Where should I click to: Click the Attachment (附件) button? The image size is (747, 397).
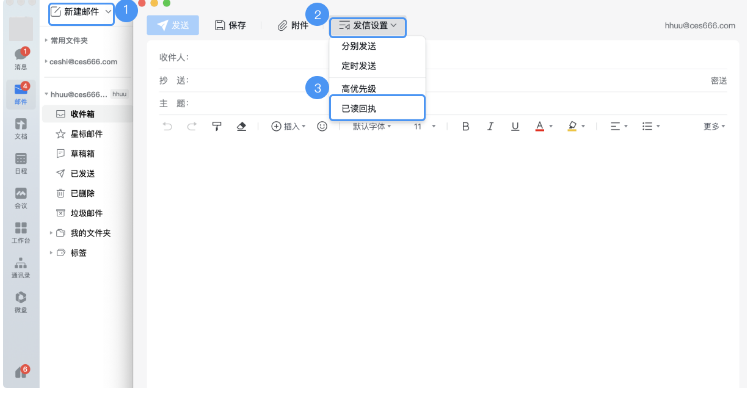coord(293,25)
